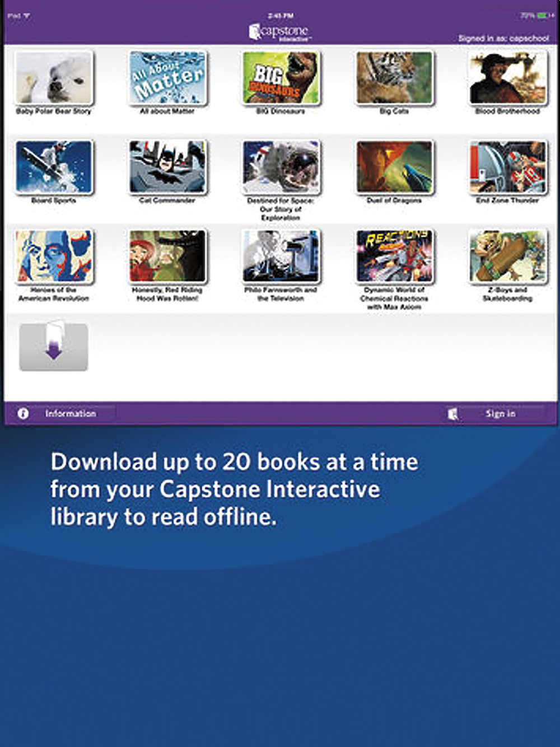
Task: Open Heroes of the American Revolution cover
Action: click(x=54, y=256)
